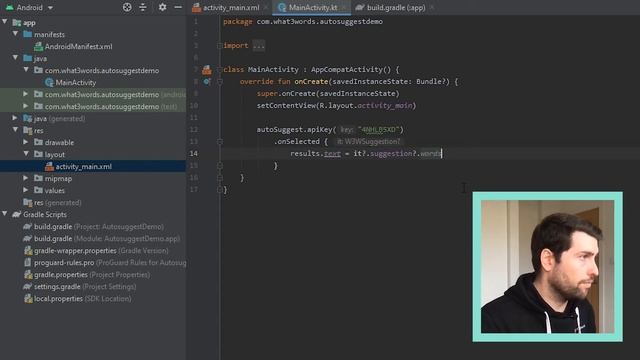
Task: Open build.gradle (Project: AutosuggestDemo)
Action: (98, 227)
